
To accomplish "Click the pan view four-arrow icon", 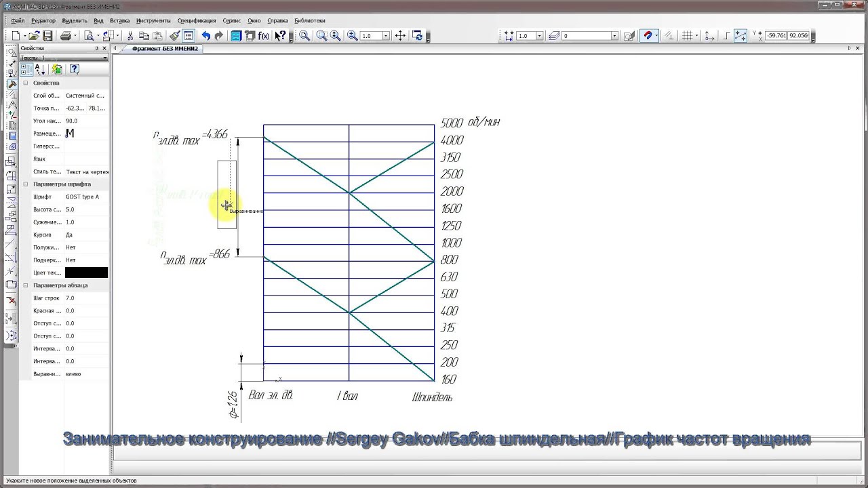I will click(400, 35).
